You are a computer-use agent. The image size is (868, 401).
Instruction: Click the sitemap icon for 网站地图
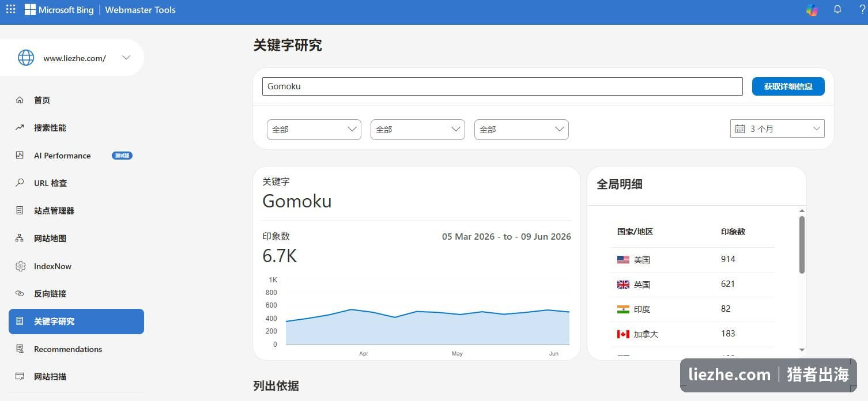tap(20, 239)
